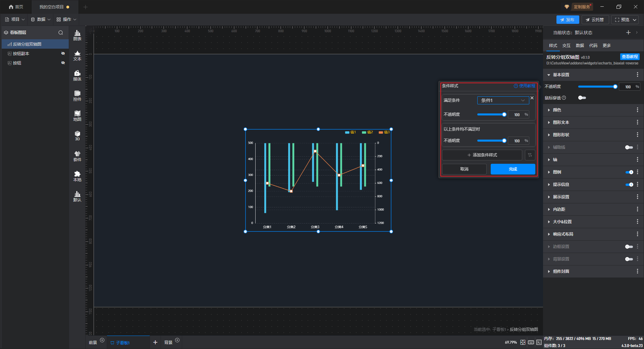Switch to the 交互 tab
The height and width of the screenshot is (349, 644).
point(566,46)
